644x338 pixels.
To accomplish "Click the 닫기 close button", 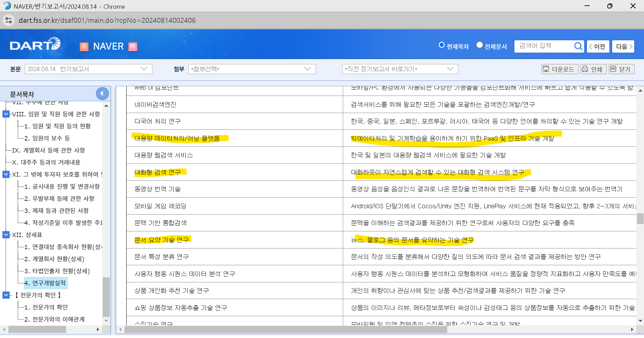I will (x=622, y=69).
